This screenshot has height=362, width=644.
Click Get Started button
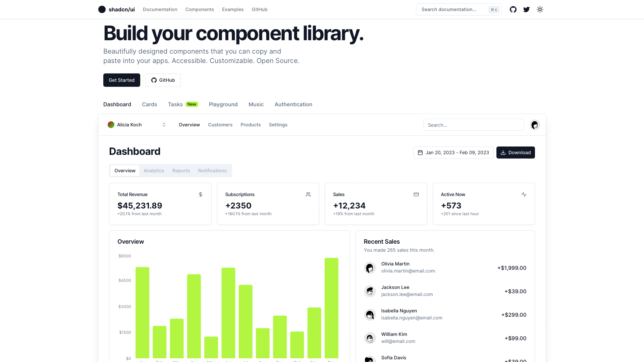tap(122, 80)
